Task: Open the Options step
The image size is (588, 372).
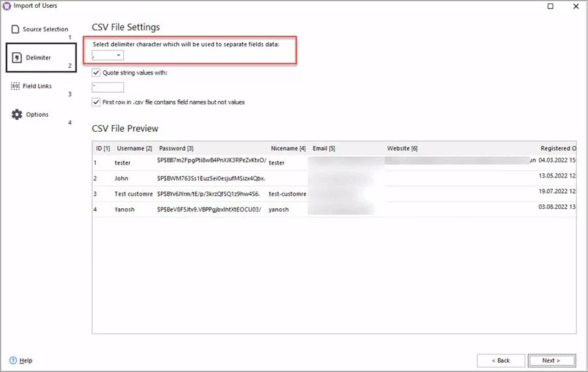Action: (x=37, y=114)
